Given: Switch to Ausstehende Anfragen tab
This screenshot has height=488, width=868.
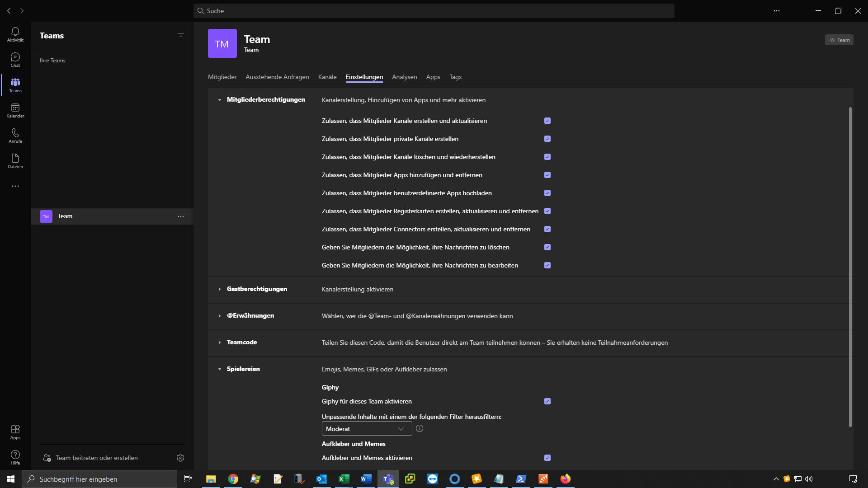Looking at the screenshot, I should (277, 77).
